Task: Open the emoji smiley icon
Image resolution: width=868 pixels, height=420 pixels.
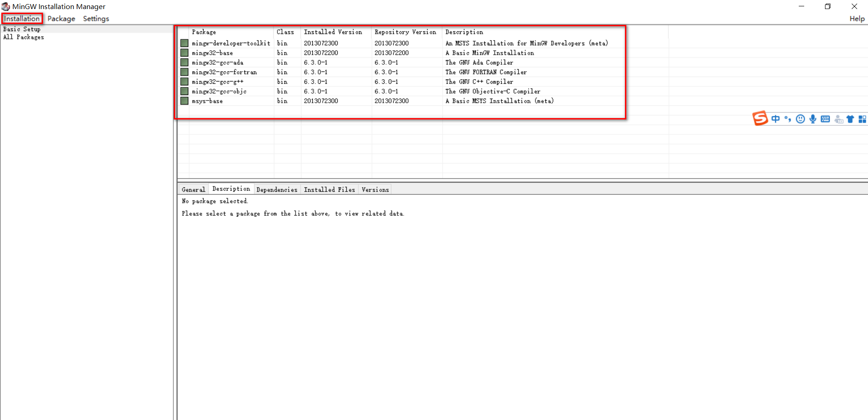Action: 801,119
